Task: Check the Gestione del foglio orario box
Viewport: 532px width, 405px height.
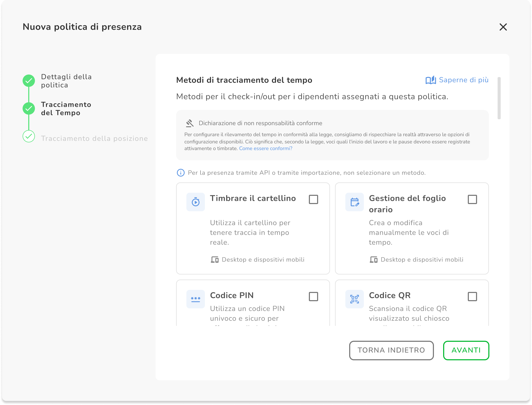Action: tap(472, 199)
